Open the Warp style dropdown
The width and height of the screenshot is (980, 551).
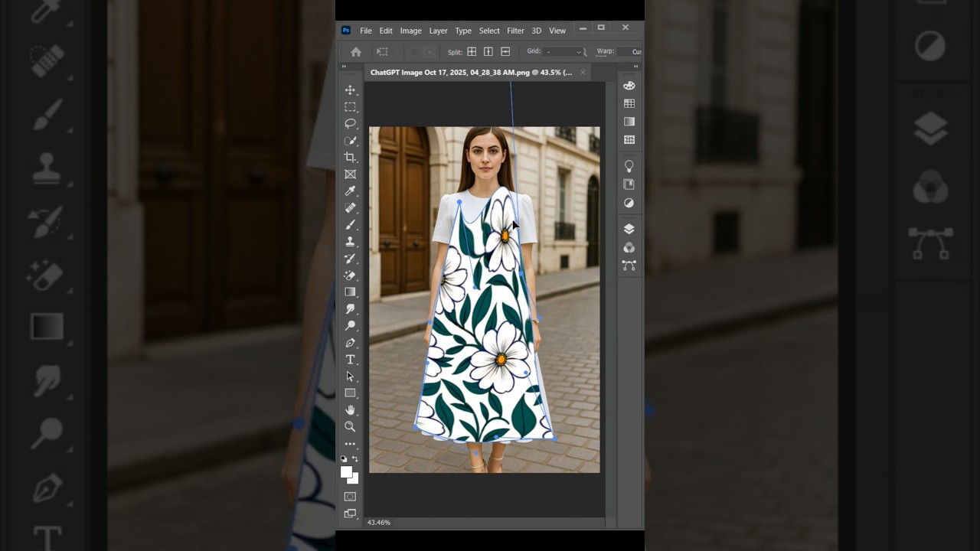(x=631, y=52)
